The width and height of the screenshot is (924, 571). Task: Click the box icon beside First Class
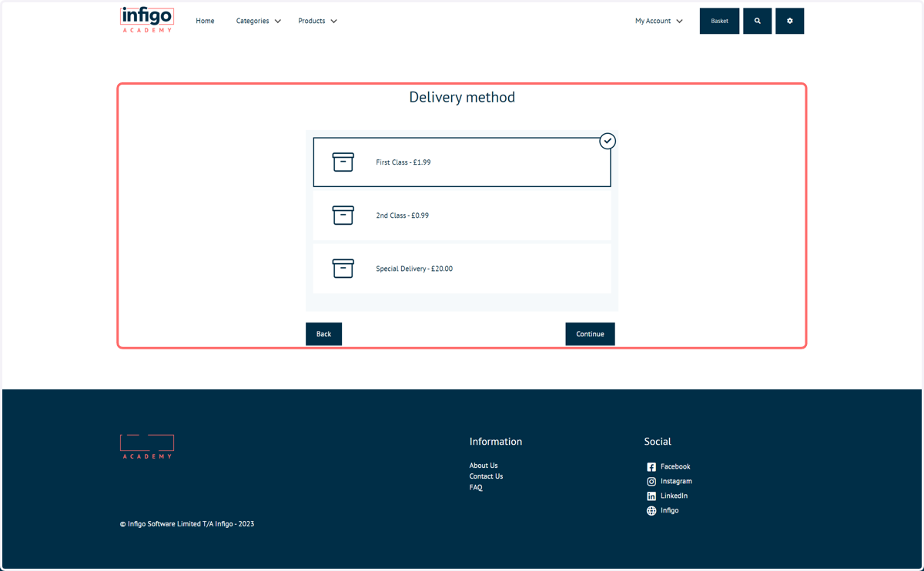point(343,162)
